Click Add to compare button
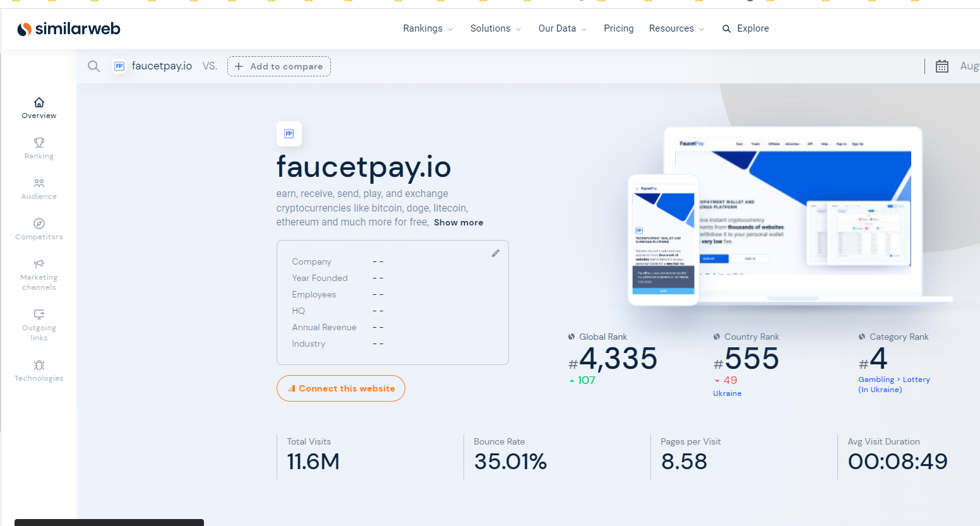Viewport: 980px width, 526px height. 278,66
